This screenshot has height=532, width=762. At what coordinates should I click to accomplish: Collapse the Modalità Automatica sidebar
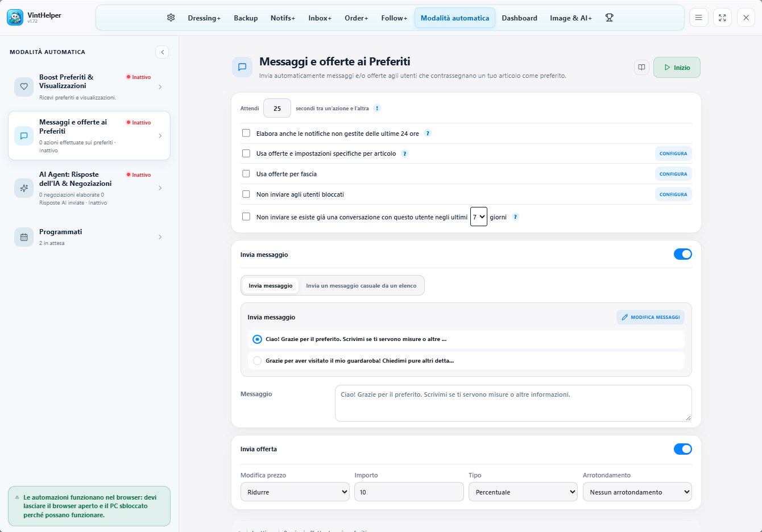162,52
